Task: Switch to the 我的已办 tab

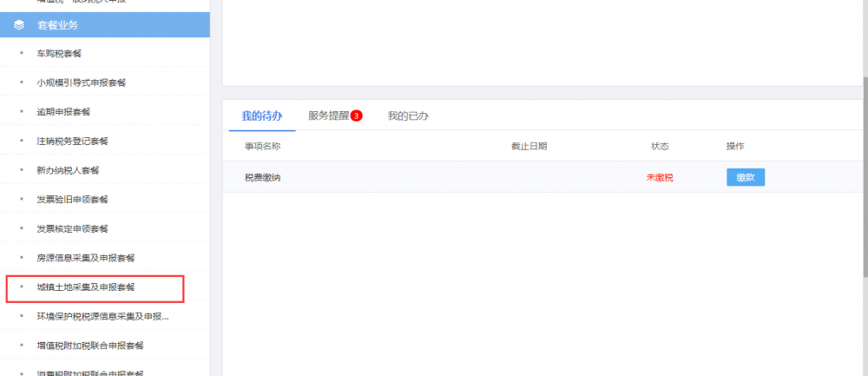Action: pos(408,115)
